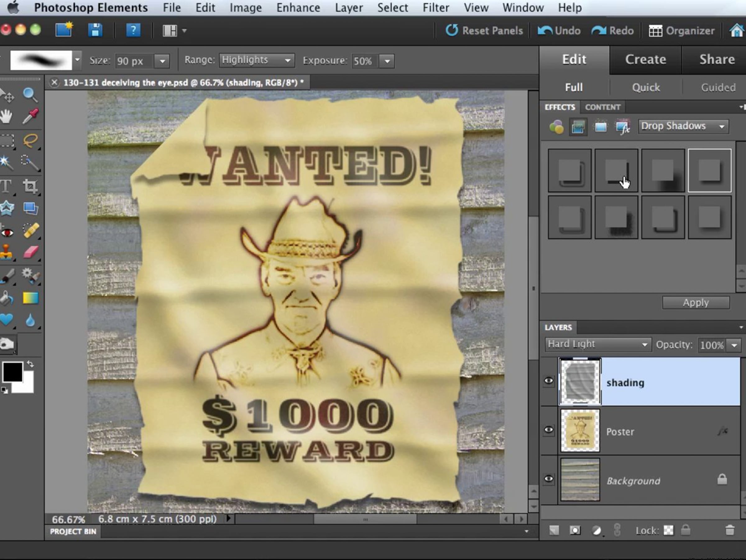Click trash icon in Layers panel

click(730, 530)
